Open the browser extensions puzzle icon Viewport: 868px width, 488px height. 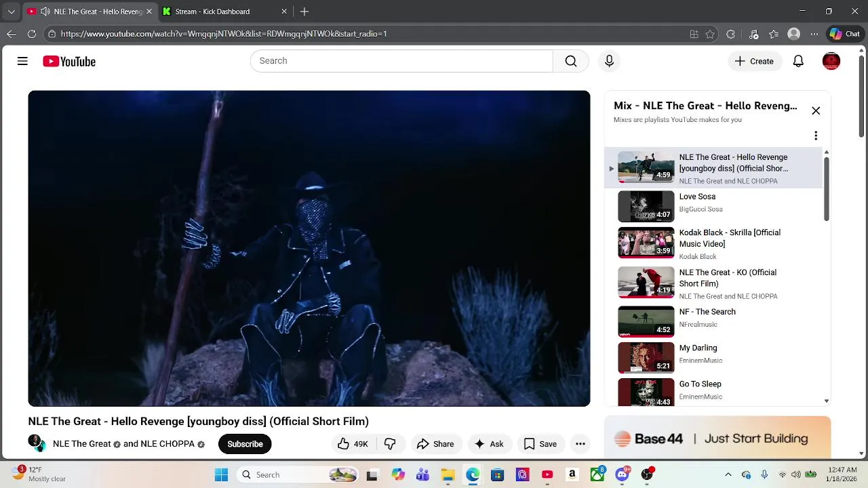[x=730, y=34]
